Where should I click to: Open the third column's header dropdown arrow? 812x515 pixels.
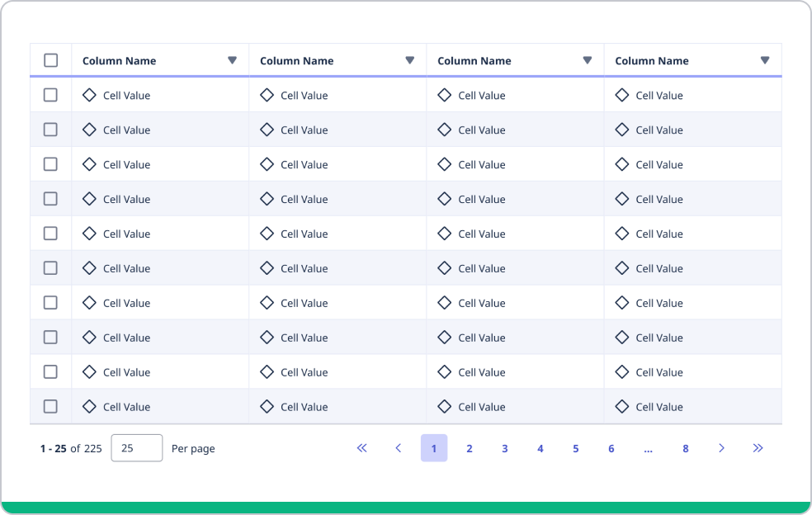(588, 60)
